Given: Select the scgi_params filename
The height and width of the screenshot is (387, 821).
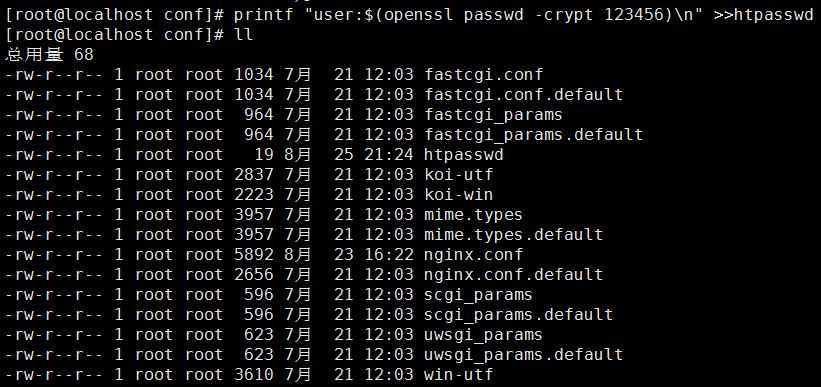Looking at the screenshot, I should coord(479,295).
